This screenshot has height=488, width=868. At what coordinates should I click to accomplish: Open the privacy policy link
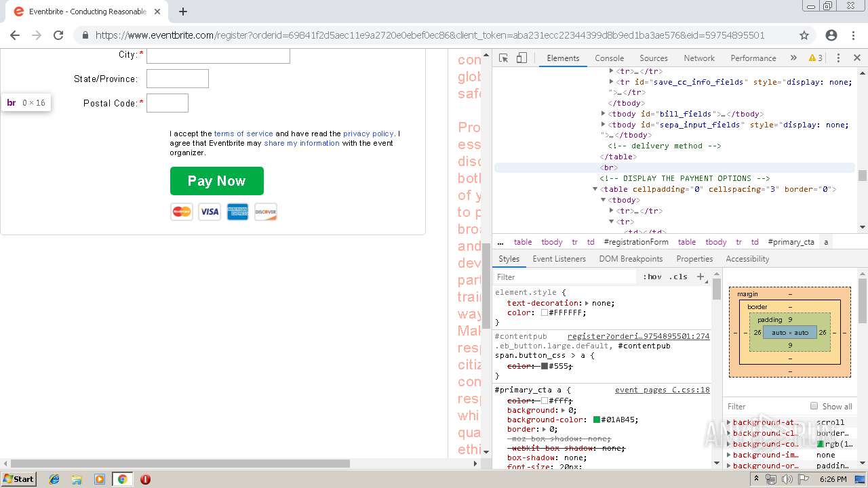pos(368,134)
